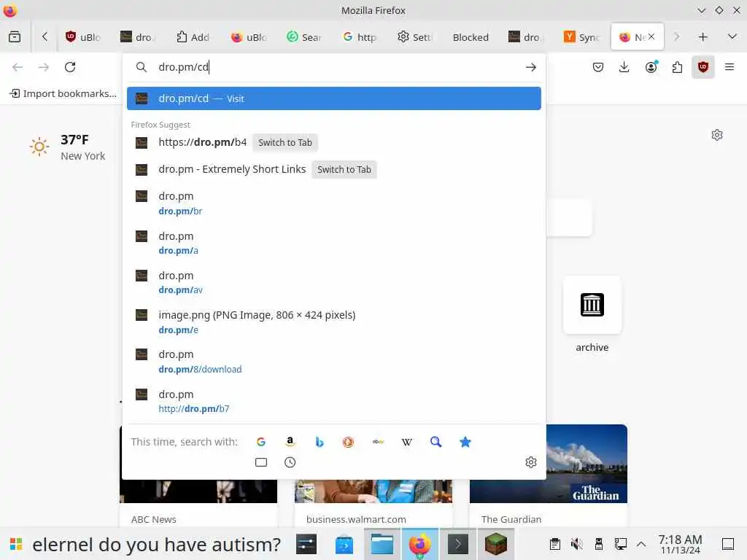The height and width of the screenshot is (560, 747).
Task: Select the dro.pm/8/download suggestion
Action: (x=334, y=362)
